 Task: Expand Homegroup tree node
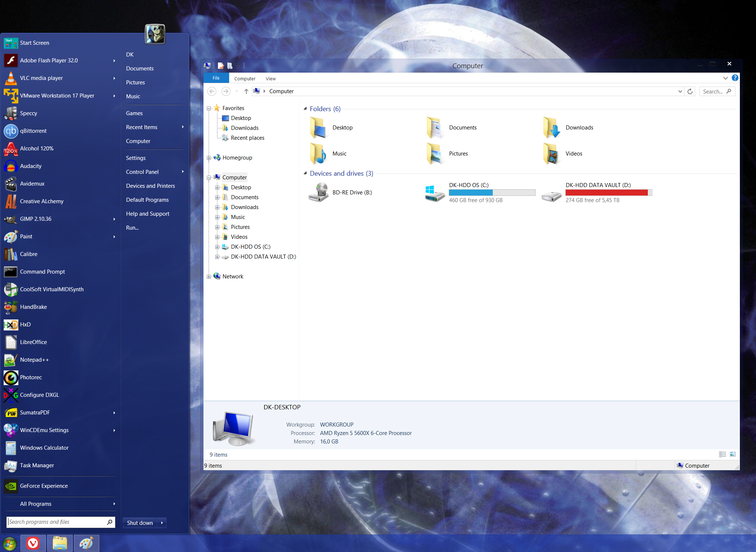(x=209, y=158)
